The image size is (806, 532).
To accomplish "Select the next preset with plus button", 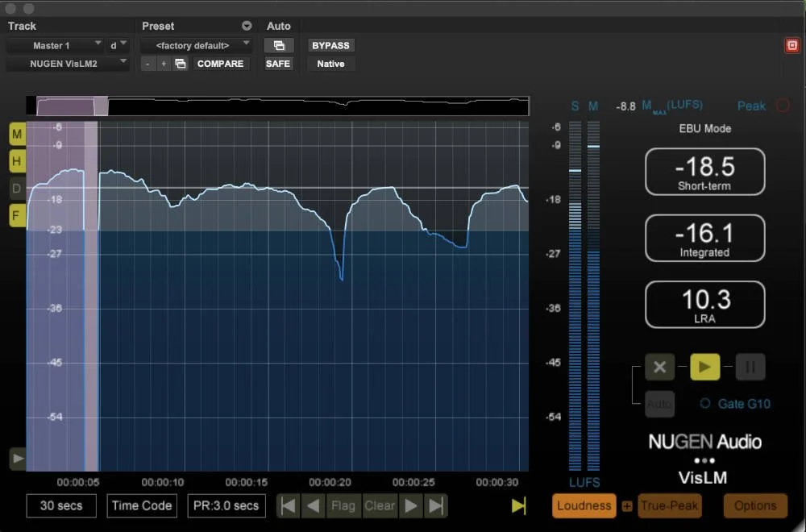I will 164,64.
